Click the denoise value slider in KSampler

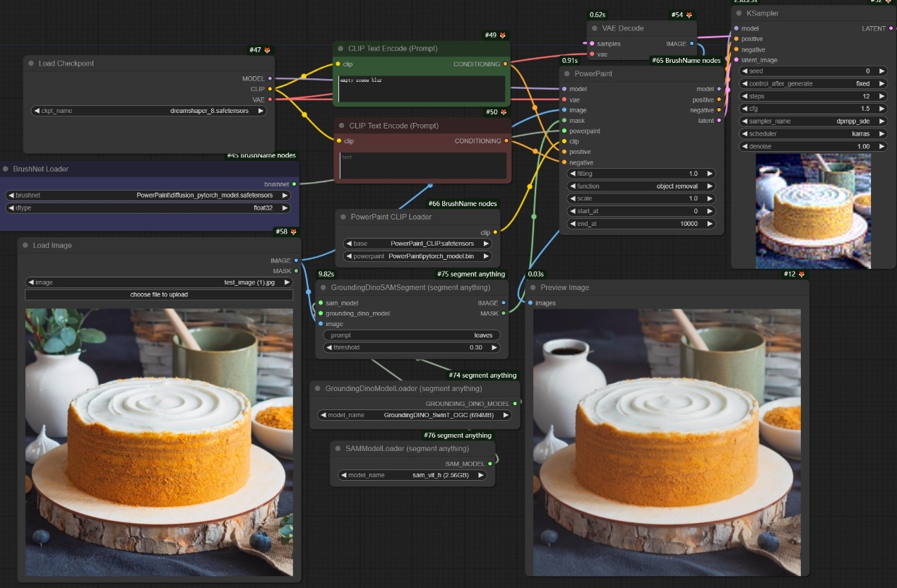coord(813,146)
